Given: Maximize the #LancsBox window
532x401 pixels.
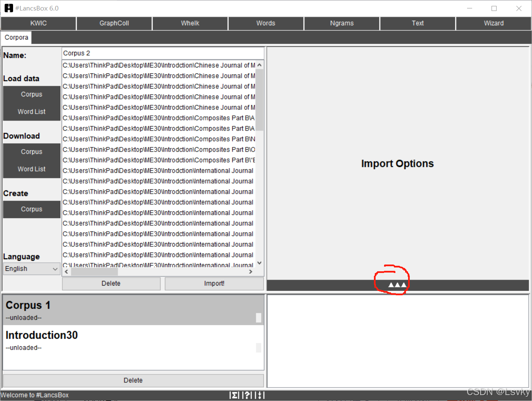Looking at the screenshot, I should (494, 8).
